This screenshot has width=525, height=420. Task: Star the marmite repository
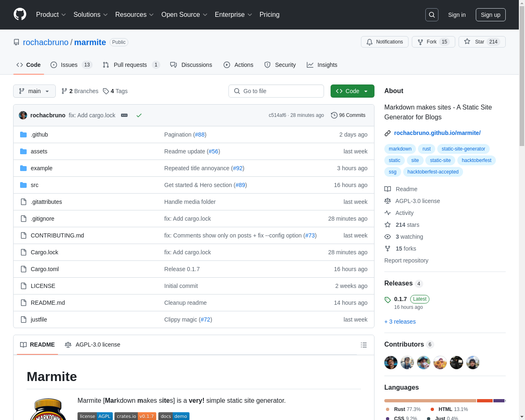point(482,42)
